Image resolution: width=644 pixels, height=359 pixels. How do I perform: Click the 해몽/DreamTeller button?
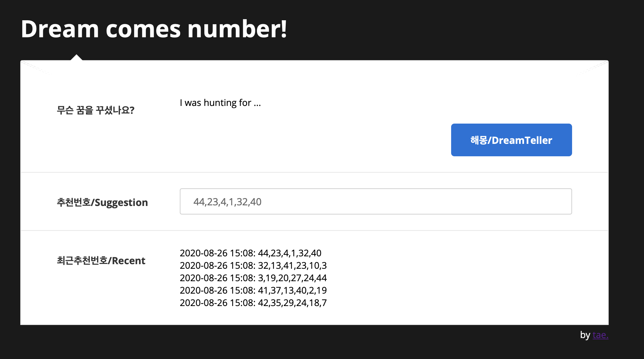pos(511,140)
